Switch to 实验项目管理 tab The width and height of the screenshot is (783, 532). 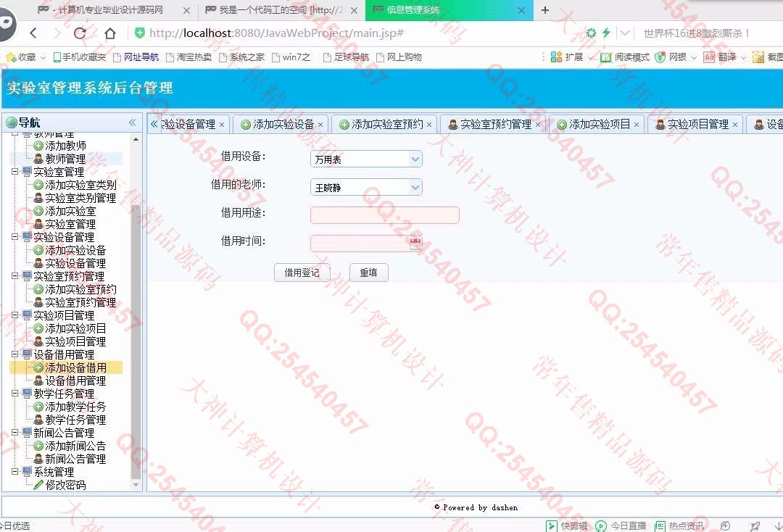696,124
